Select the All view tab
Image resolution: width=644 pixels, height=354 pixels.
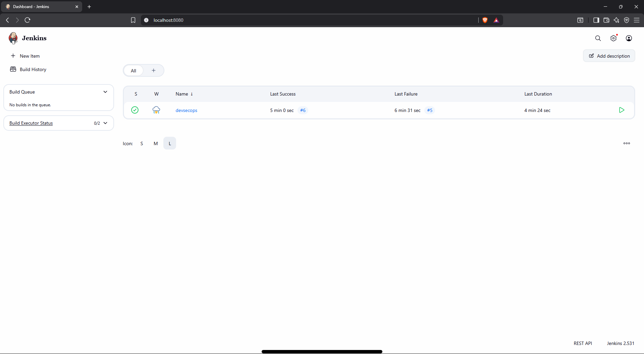[133, 71]
